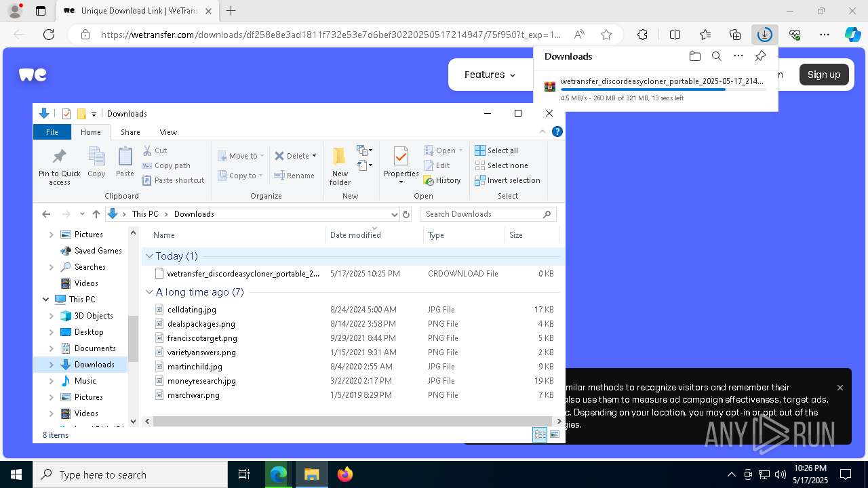Click Select all in ribbon
Viewport: 868px width, 488px height.
[x=496, y=150]
